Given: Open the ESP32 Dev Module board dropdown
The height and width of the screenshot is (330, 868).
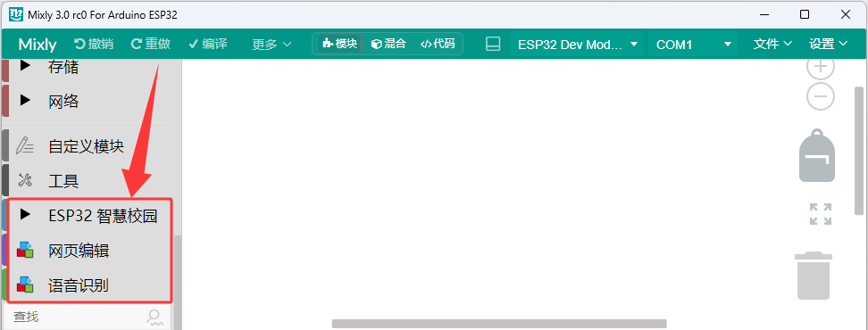Looking at the screenshot, I should (x=578, y=45).
